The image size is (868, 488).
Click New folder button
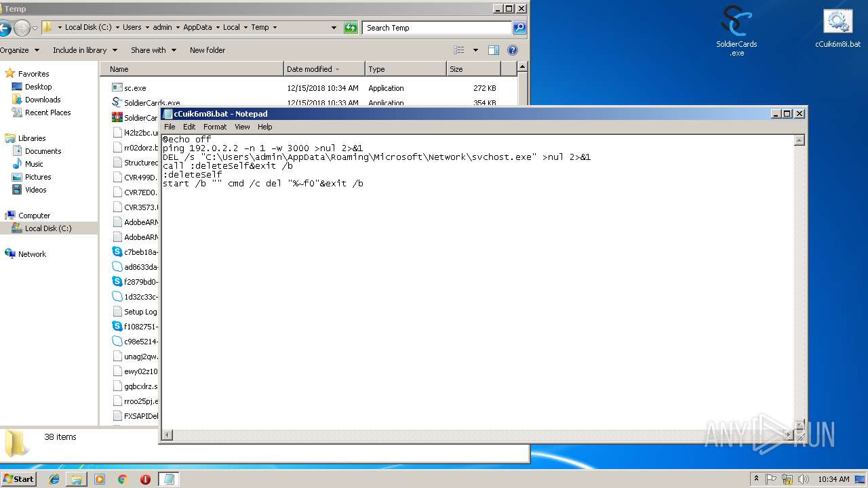[x=208, y=50]
